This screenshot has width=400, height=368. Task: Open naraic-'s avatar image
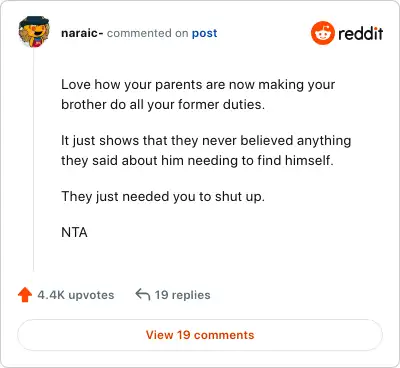pyautogui.click(x=34, y=32)
